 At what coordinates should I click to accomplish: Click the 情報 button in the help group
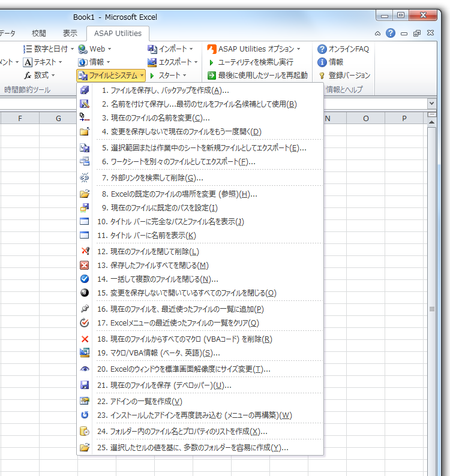pyautogui.click(x=330, y=62)
